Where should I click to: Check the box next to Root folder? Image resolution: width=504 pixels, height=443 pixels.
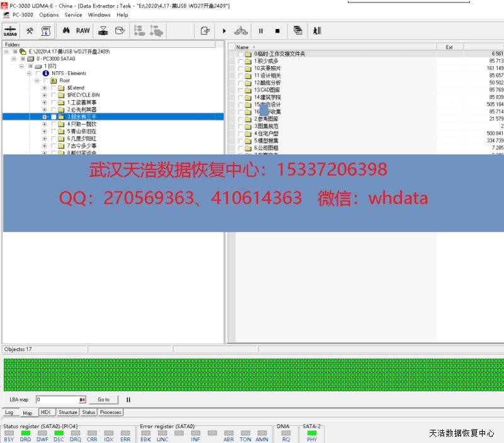(45, 81)
